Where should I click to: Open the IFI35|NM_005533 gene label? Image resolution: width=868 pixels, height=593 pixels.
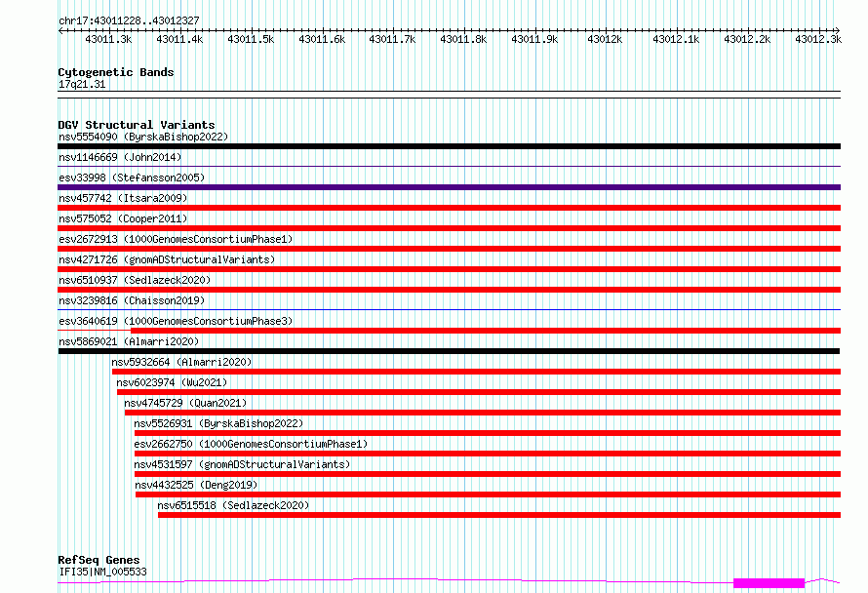103,572
